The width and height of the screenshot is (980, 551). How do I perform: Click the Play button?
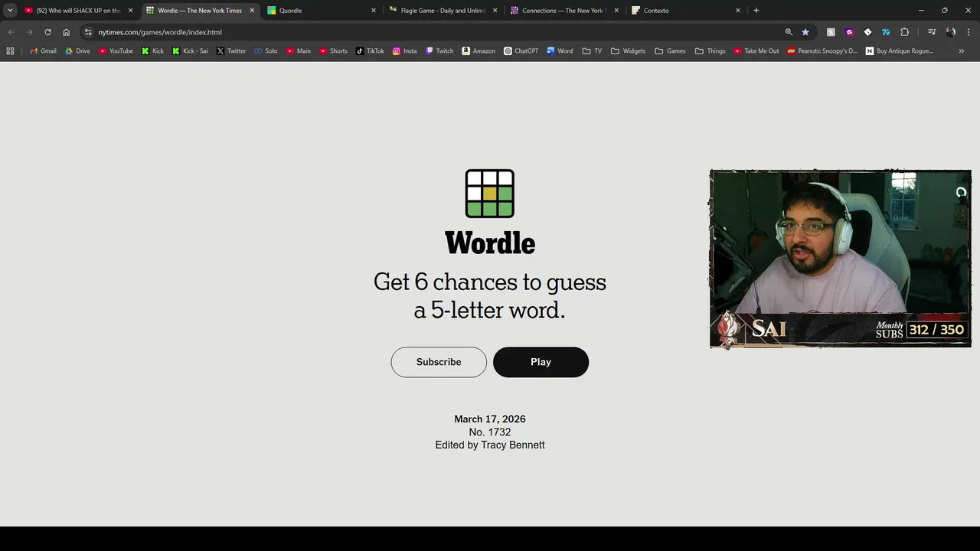coord(541,362)
